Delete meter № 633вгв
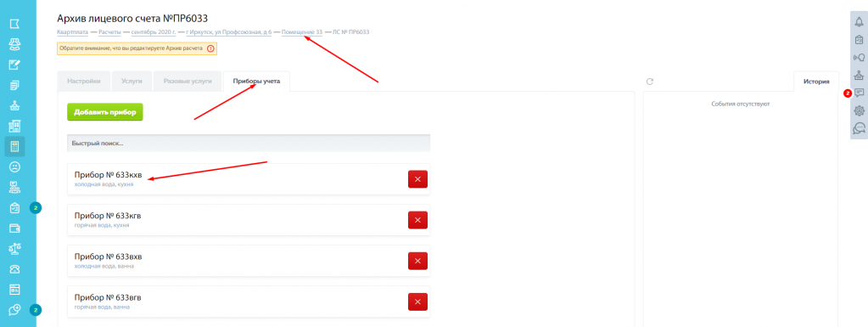The image size is (868, 327). click(x=418, y=302)
